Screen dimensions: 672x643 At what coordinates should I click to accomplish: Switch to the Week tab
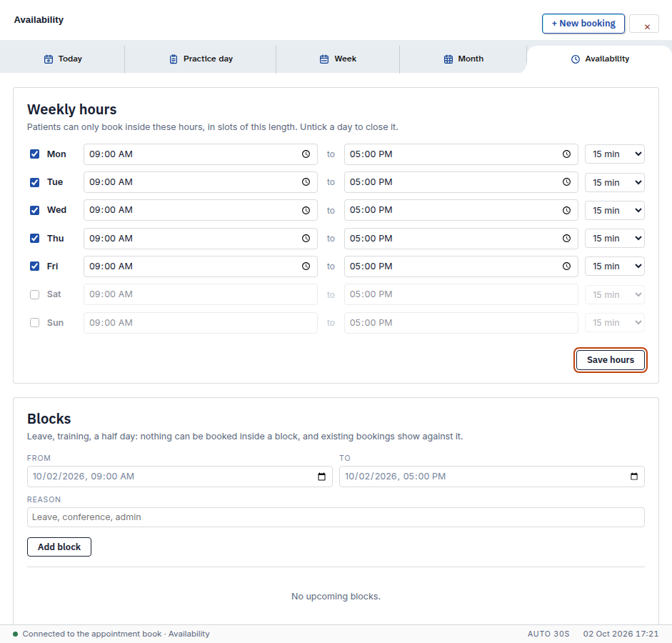pos(338,59)
